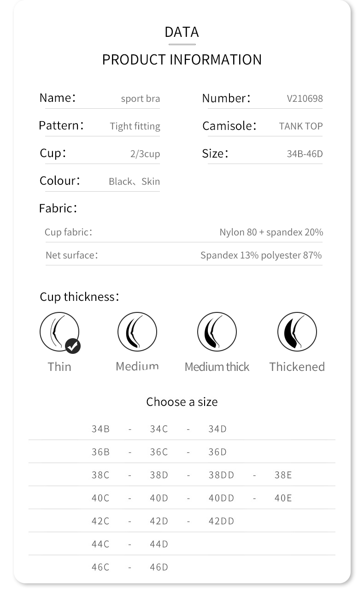The image size is (364, 593).
Task: Choose size 40E
Action: [x=283, y=498]
